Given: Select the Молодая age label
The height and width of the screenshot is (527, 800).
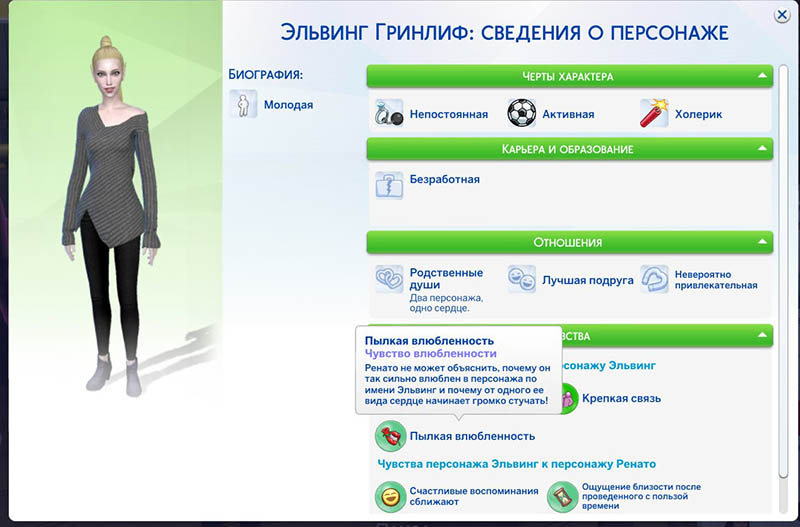Looking at the screenshot, I should coord(288,105).
